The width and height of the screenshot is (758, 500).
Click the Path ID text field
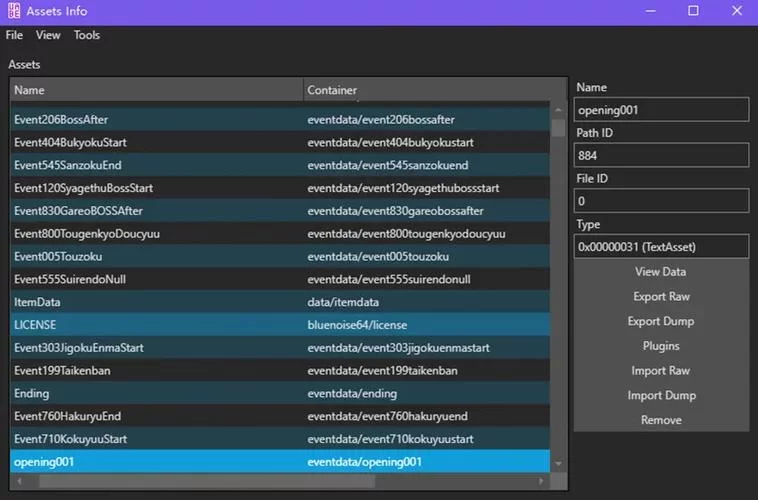661,155
